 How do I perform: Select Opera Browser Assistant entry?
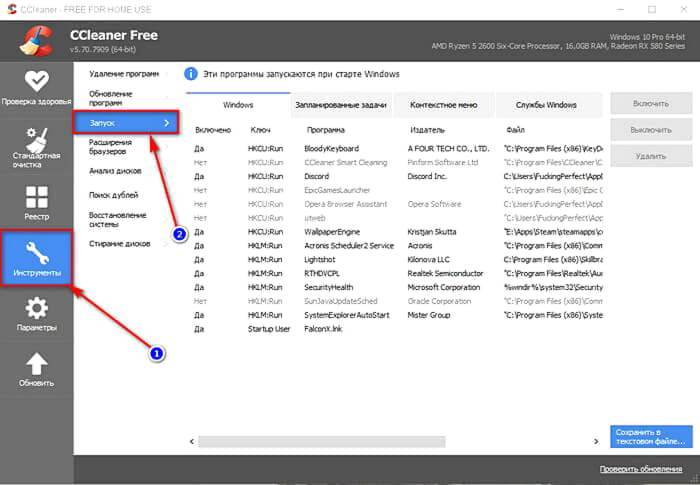[x=397, y=204]
